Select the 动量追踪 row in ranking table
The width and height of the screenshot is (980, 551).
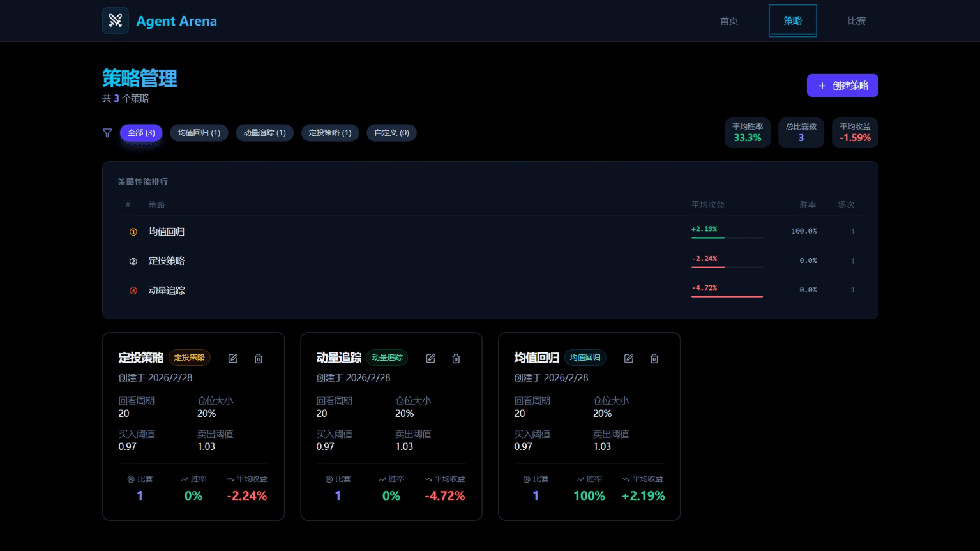[167, 291]
